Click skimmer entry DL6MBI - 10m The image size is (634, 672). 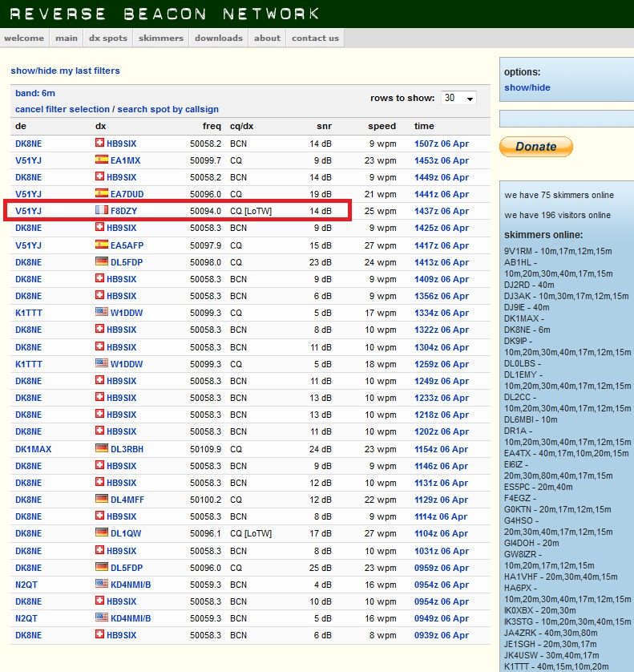click(x=531, y=419)
